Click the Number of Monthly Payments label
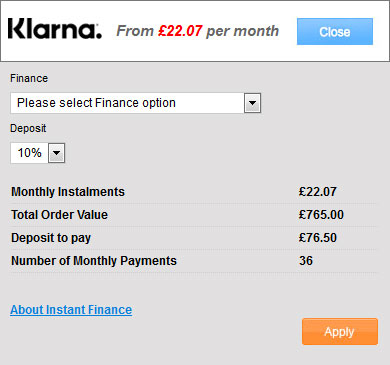The image size is (390, 365). pos(94,261)
